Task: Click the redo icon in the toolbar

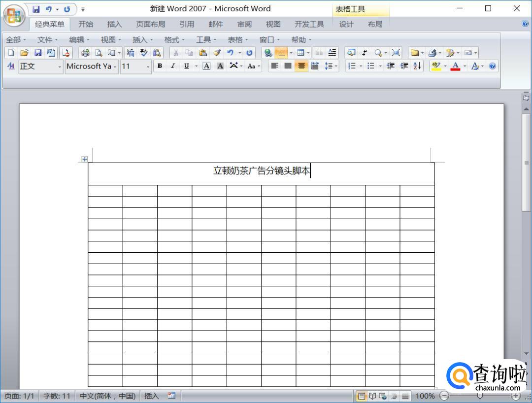Action: tap(249, 53)
